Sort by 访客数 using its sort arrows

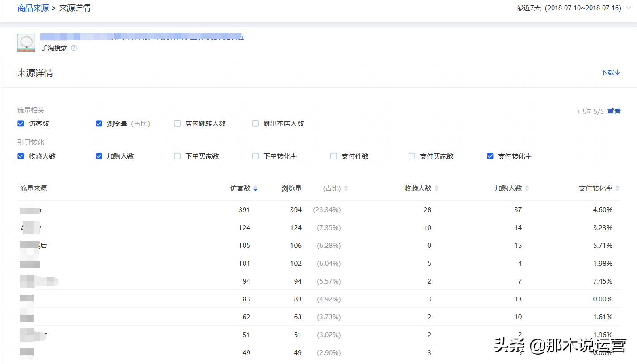255,189
